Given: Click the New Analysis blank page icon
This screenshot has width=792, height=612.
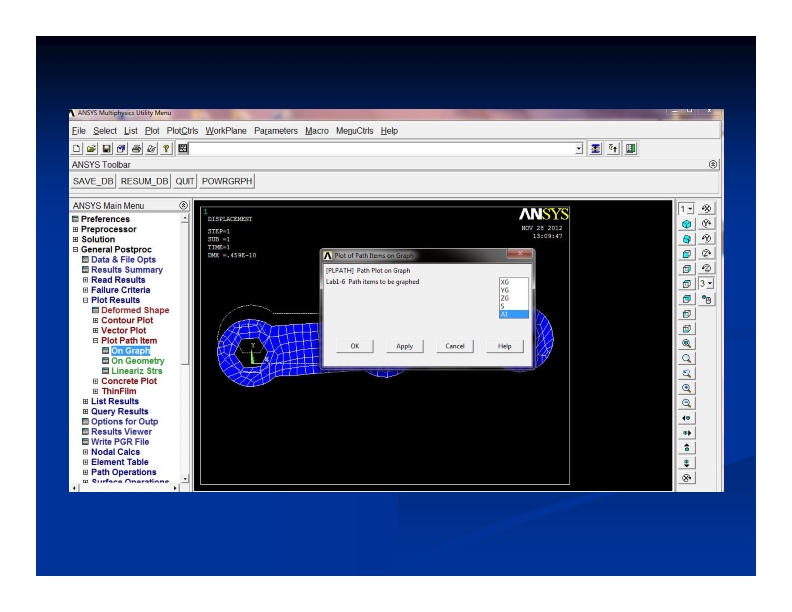Looking at the screenshot, I should 76,148.
